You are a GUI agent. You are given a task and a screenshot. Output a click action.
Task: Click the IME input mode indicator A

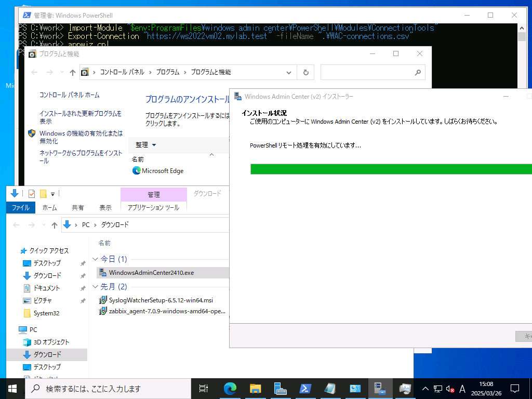[462, 389]
